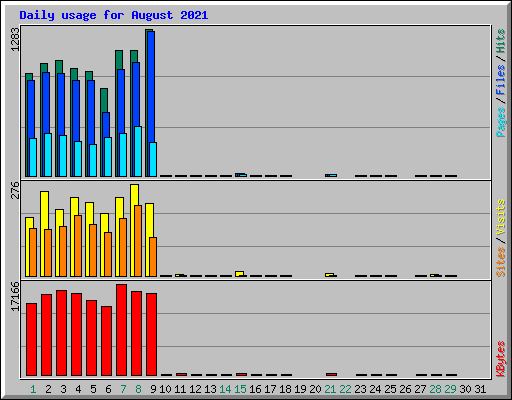
Task: Click day 18 on the date axis
Action: 285,389
